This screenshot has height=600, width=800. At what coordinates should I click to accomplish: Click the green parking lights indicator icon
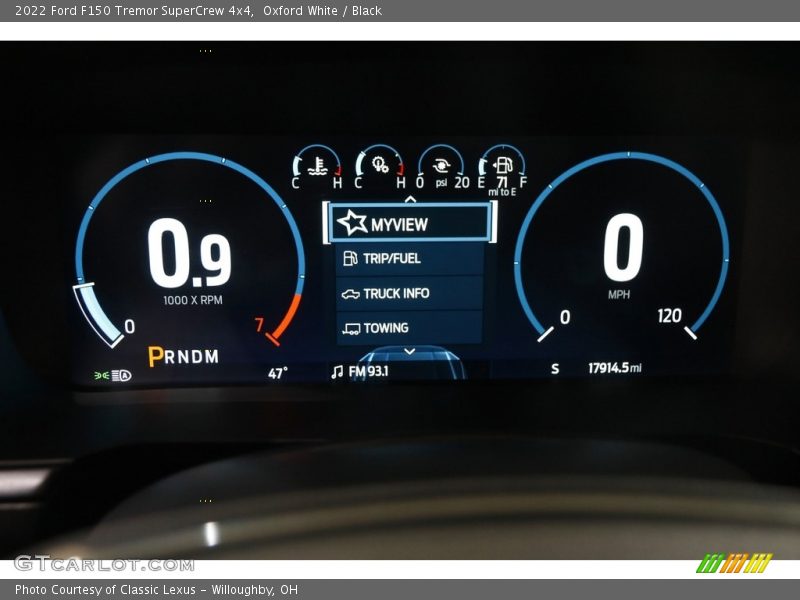102,376
